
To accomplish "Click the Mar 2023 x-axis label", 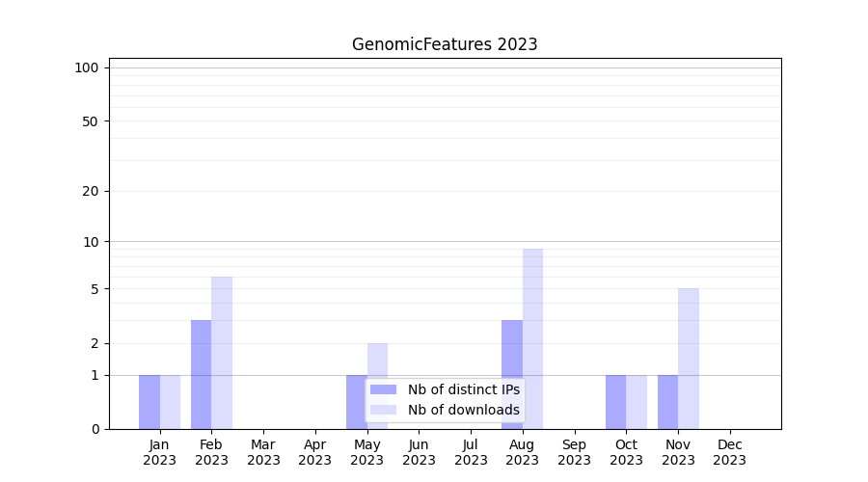I will 263,452.
